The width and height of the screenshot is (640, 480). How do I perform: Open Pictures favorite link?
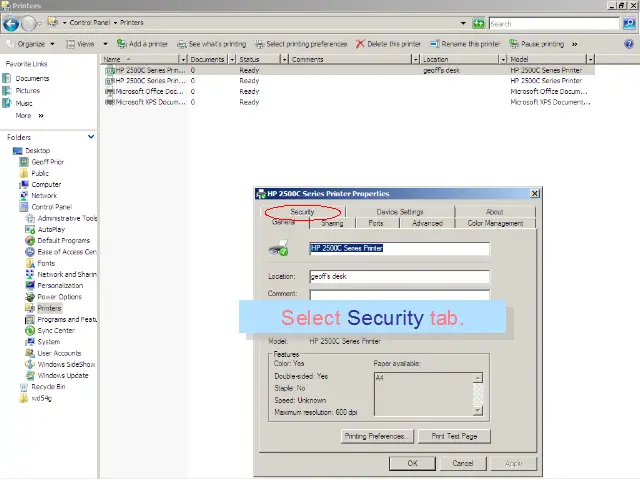(x=28, y=91)
